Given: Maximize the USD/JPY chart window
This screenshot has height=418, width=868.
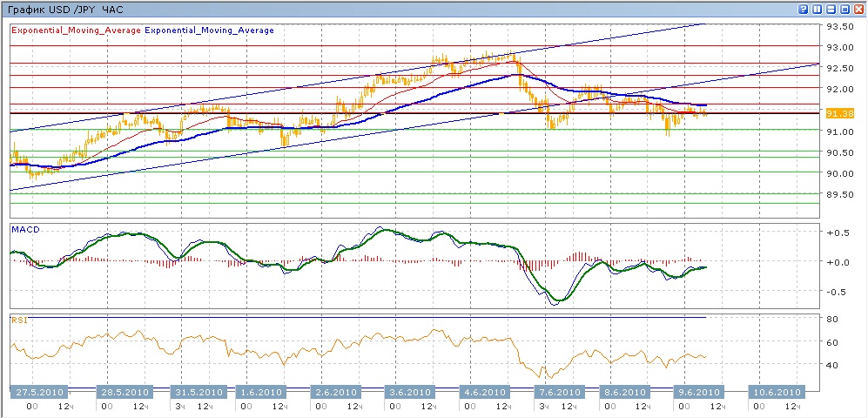Looking at the screenshot, I should coord(844,9).
